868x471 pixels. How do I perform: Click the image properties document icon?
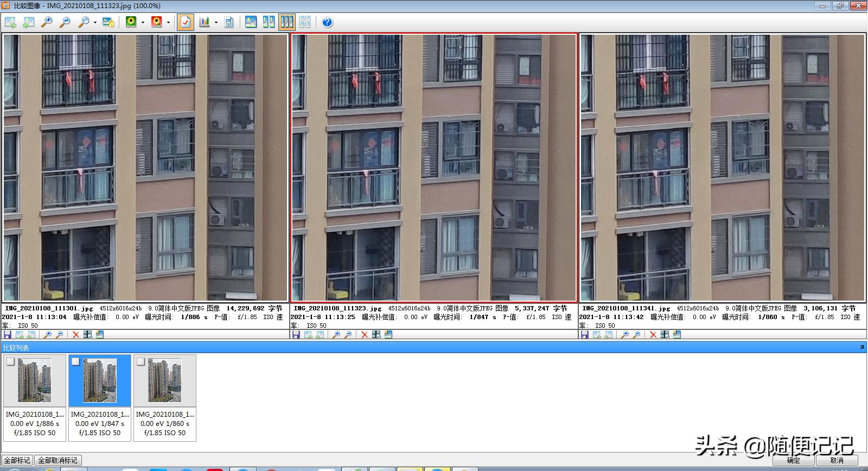pyautogui.click(x=229, y=22)
